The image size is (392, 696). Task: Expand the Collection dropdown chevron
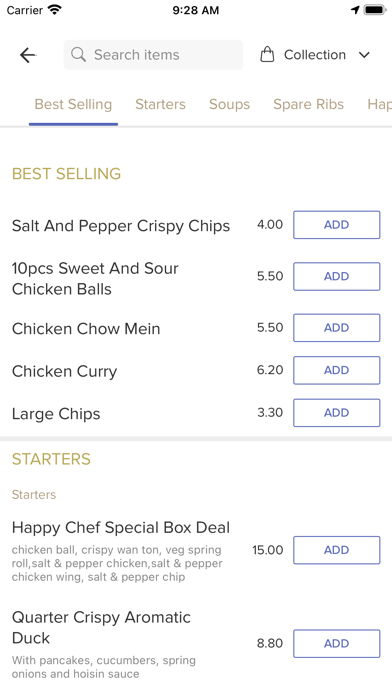pos(364,55)
